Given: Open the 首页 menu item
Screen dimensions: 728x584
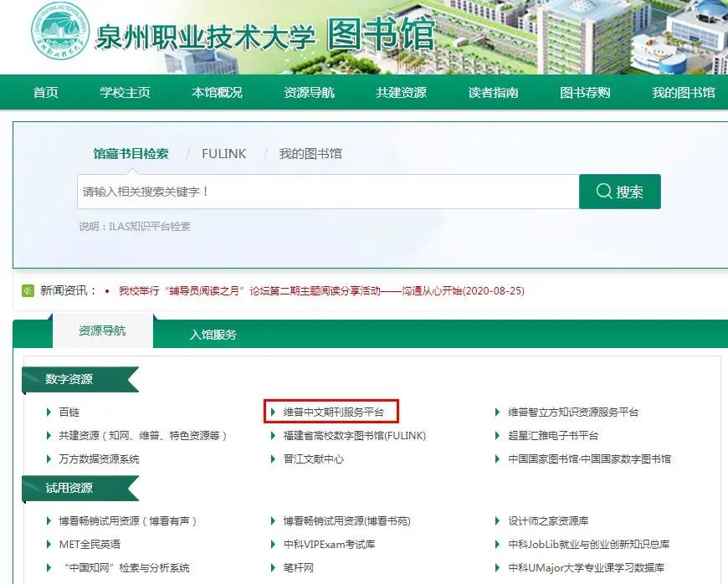Looking at the screenshot, I should coord(45,92).
